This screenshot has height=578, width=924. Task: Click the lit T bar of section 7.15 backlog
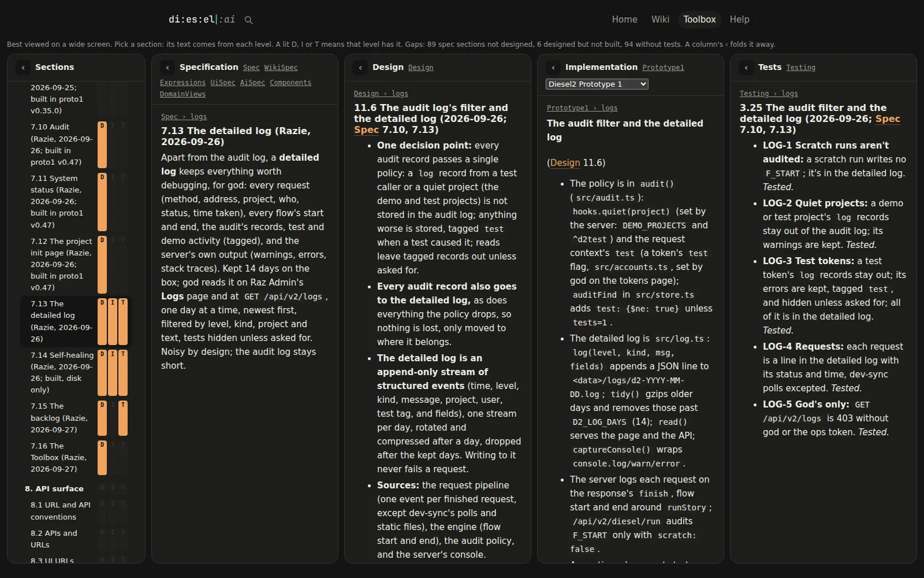tap(123, 418)
